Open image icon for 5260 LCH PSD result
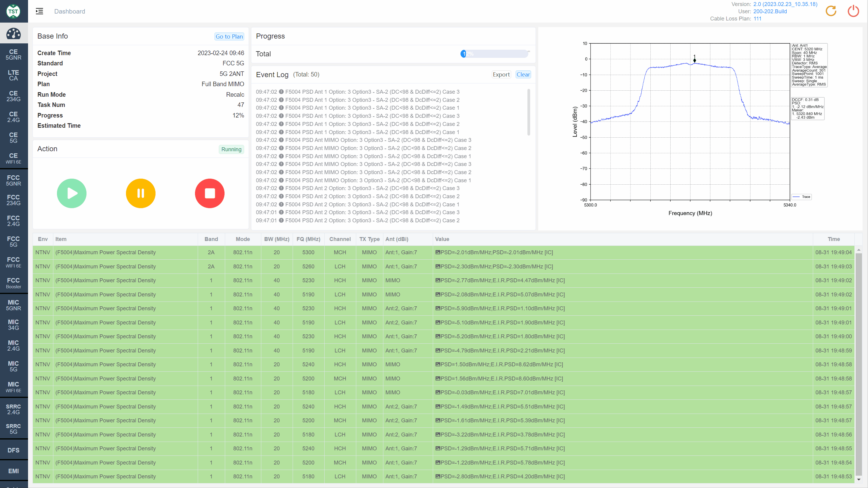Viewport: 868px width, 488px height. point(438,266)
